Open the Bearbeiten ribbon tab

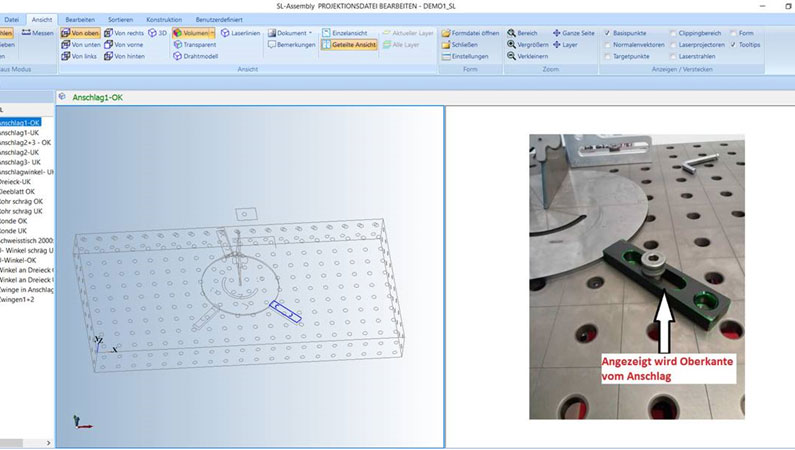click(x=79, y=19)
